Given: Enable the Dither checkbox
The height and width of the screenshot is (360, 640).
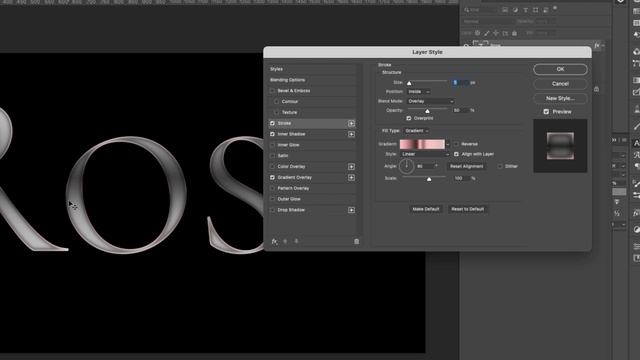Looking at the screenshot, I should [500, 167].
